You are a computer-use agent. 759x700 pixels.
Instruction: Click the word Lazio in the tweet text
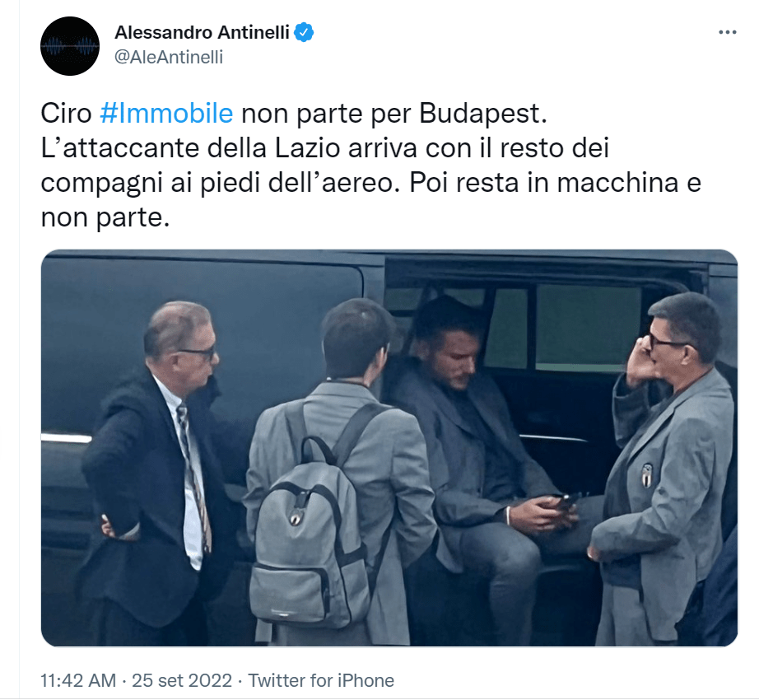307,148
